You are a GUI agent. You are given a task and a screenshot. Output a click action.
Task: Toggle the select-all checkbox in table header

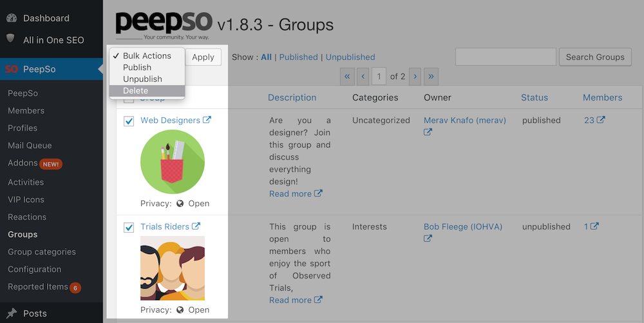click(129, 100)
